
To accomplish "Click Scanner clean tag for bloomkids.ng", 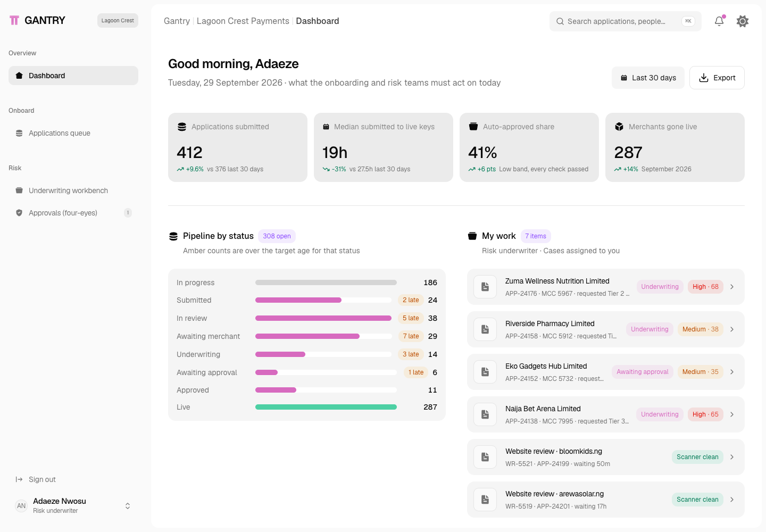I will (x=697, y=457).
